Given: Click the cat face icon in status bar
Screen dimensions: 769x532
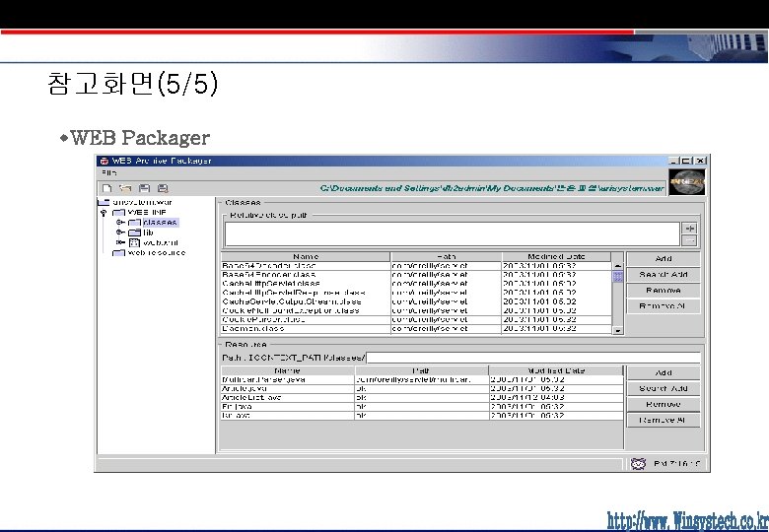Looking at the screenshot, I should 638,463.
